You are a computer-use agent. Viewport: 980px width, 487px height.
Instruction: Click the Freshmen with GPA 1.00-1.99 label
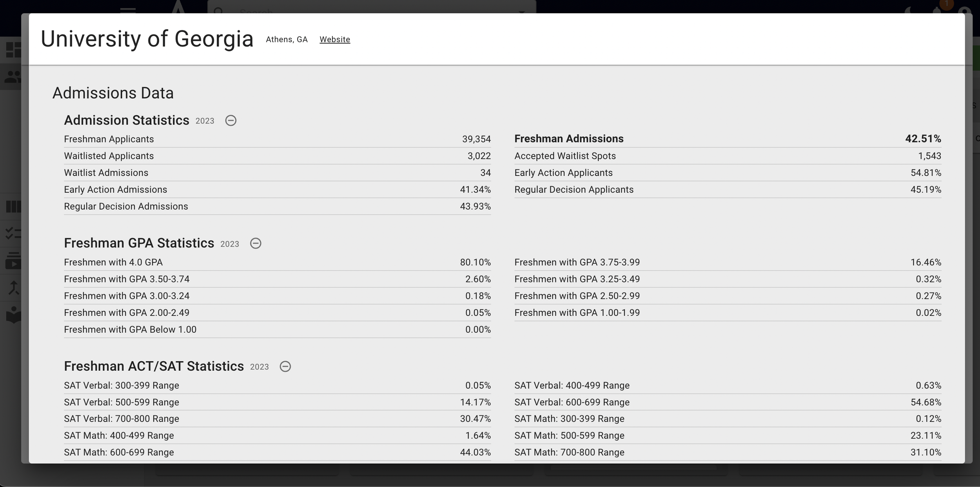pos(577,313)
